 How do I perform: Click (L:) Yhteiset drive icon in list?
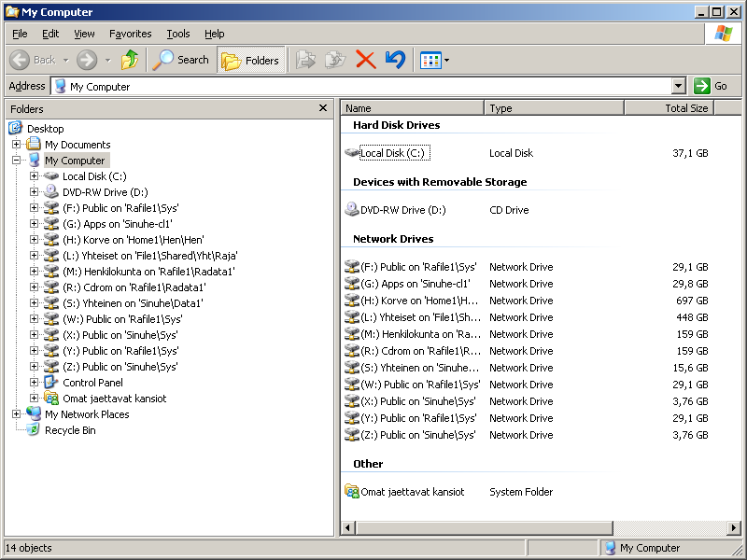(352, 316)
